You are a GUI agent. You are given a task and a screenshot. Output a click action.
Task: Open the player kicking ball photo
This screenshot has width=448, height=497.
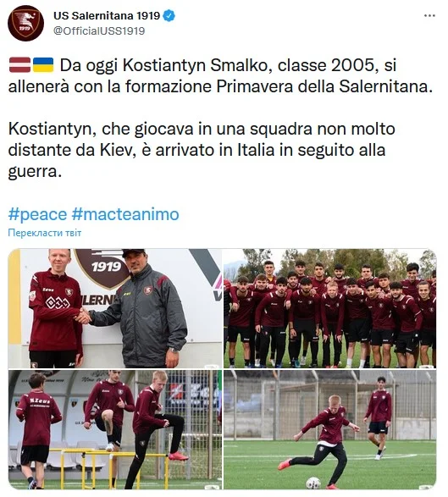330,430
